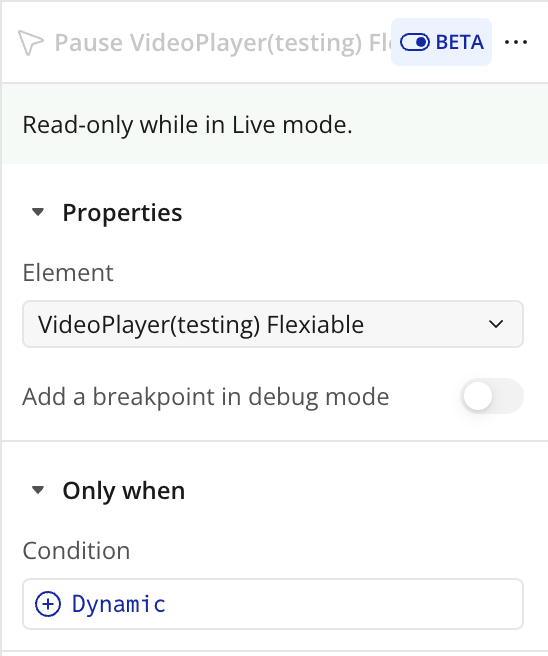The image size is (548, 656).
Task: Collapse the Only when section
Action: (123, 490)
